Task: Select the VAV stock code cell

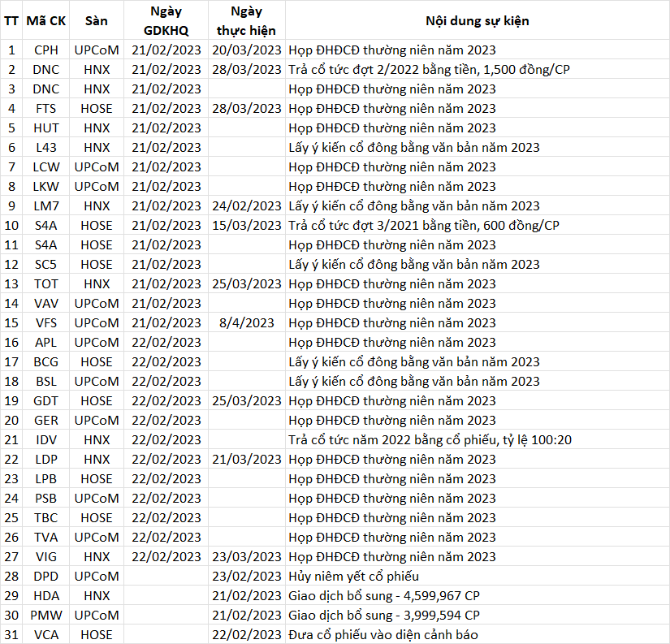Action: [45, 304]
